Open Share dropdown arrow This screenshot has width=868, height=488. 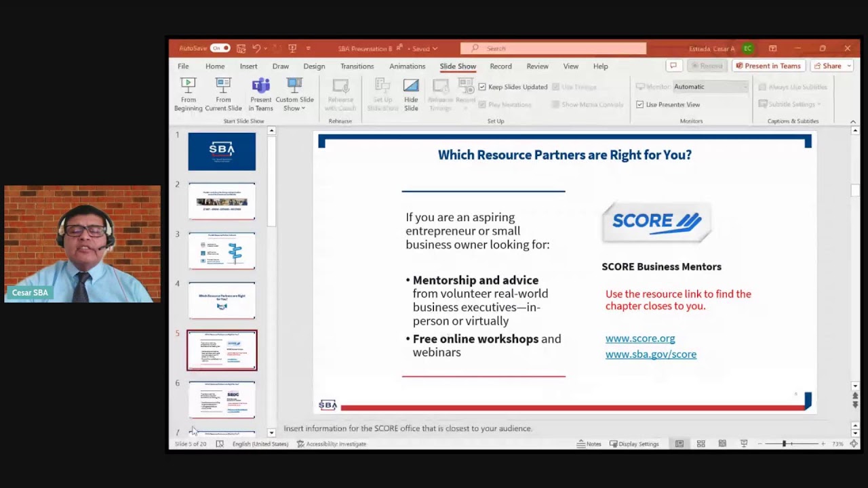(849, 66)
